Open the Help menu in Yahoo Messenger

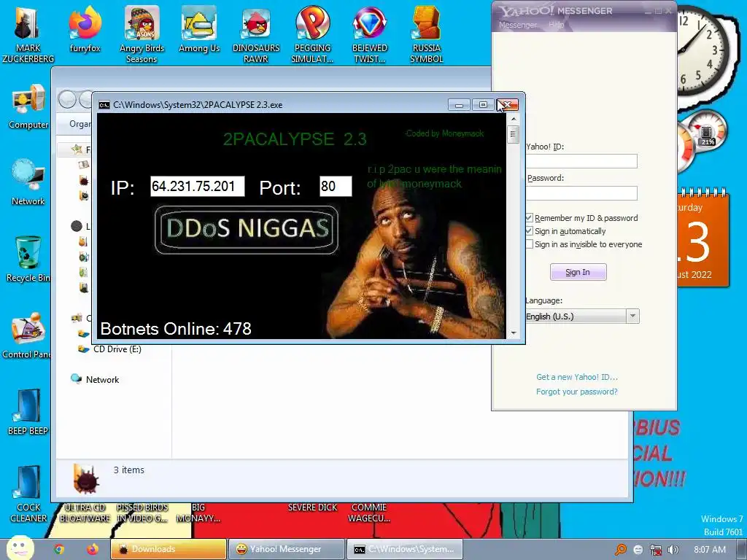556,25
